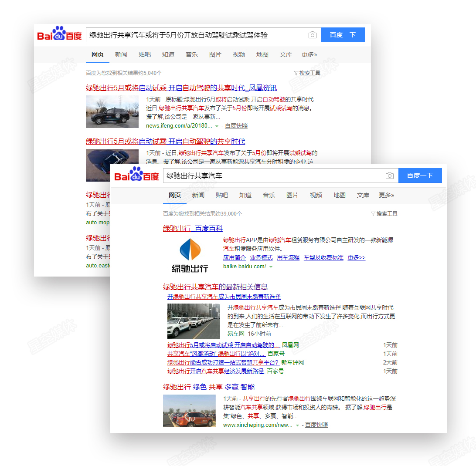Select 网页 tab in back window
Screen dimensions: 476x466
click(98, 54)
